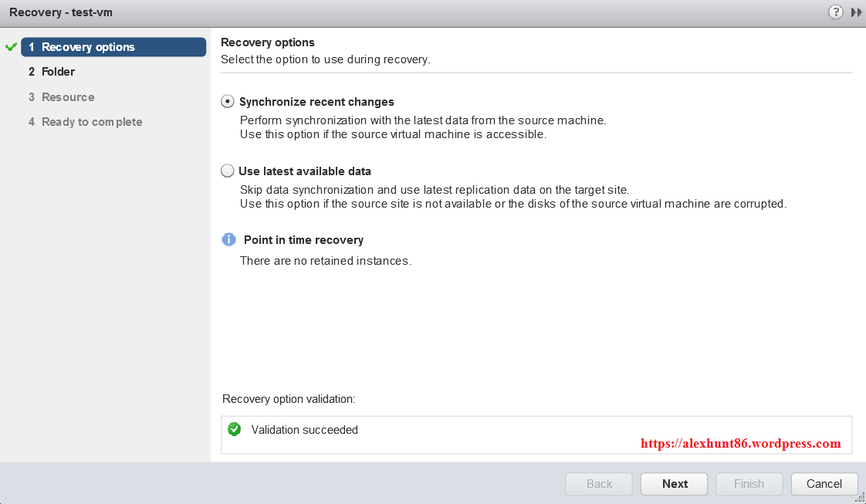
Task: Click the alexhunt86.wordpress.com watermark link
Action: tap(741, 444)
